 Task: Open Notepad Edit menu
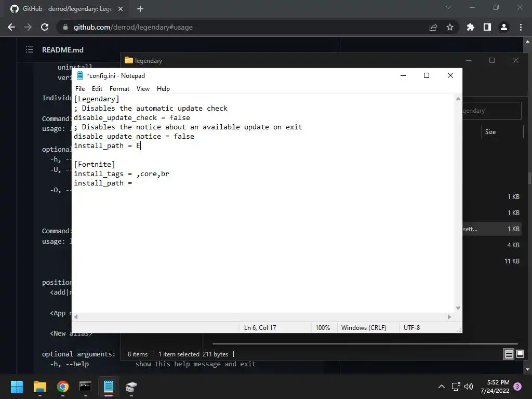97,89
